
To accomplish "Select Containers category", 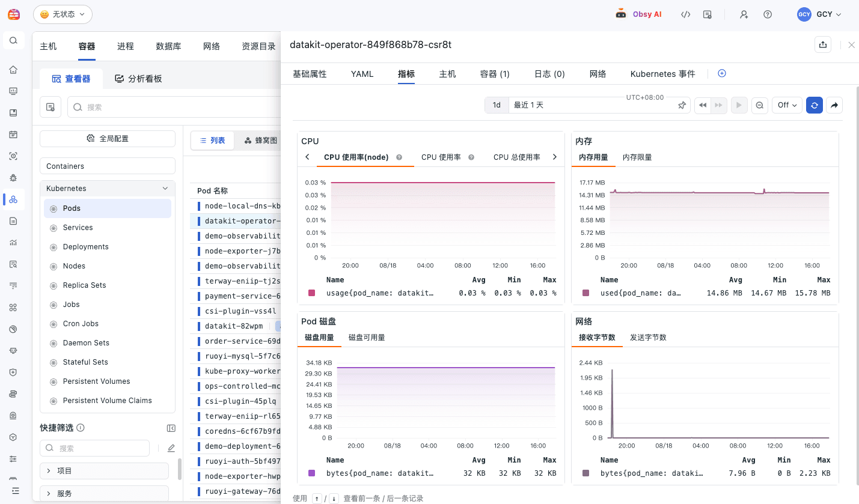I will (108, 166).
